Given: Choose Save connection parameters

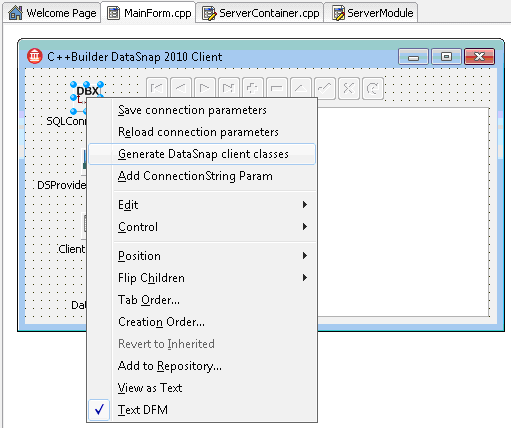Looking at the screenshot, I should (x=202, y=110).
